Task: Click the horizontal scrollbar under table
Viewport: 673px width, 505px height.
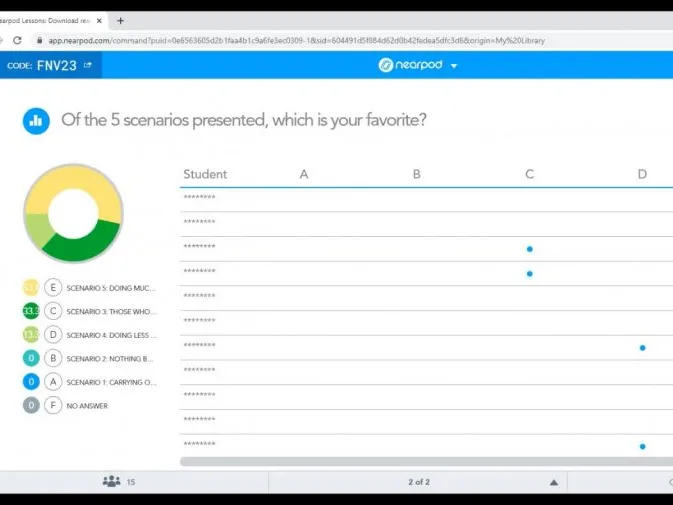Action: (x=426, y=461)
